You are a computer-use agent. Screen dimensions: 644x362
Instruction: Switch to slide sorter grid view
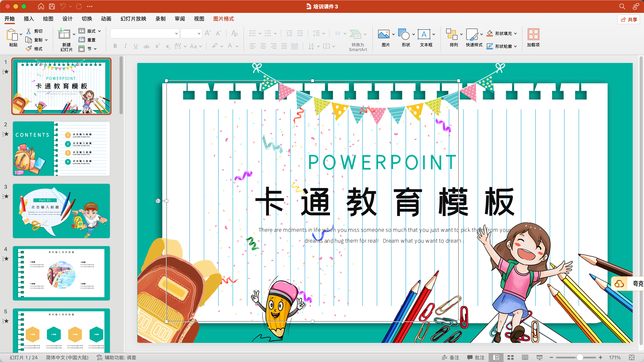pos(511,358)
